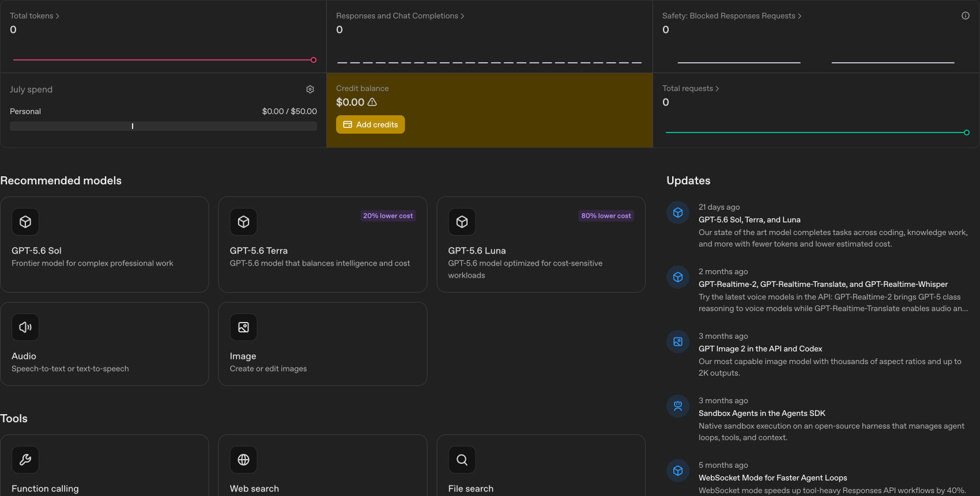Click the Web search globe icon

pos(244,460)
